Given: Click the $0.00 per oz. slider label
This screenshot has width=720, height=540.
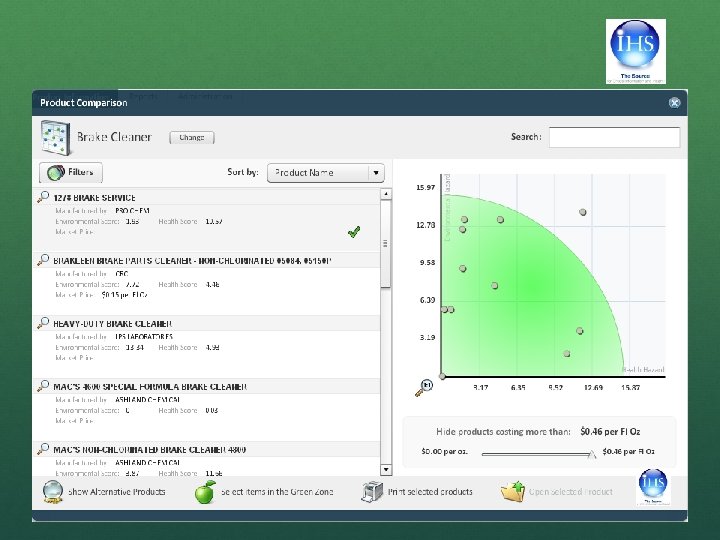Looking at the screenshot, I should tap(444, 451).
